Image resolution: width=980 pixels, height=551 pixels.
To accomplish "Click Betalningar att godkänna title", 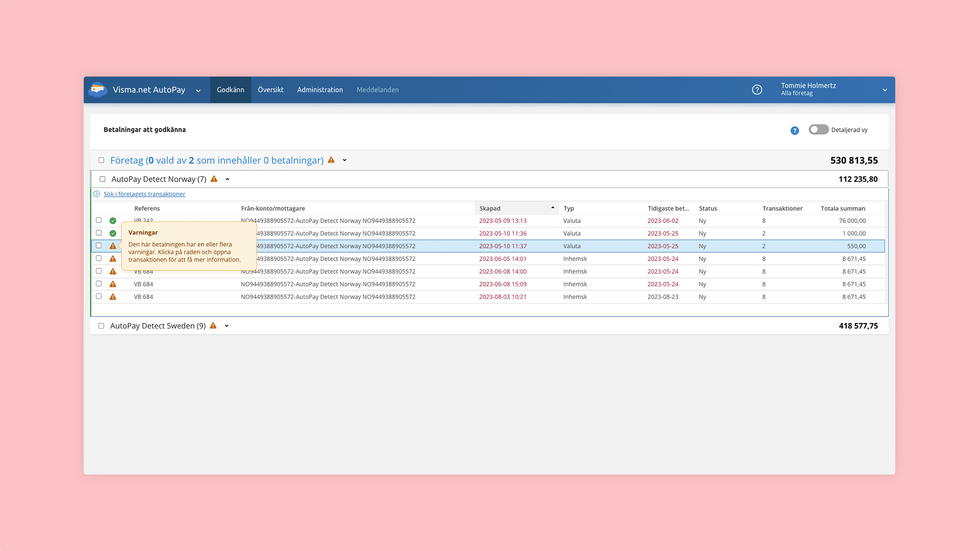I will click(144, 130).
